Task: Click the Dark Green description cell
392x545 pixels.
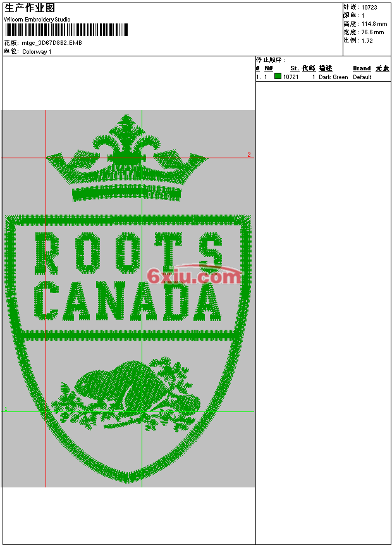Action: point(333,77)
